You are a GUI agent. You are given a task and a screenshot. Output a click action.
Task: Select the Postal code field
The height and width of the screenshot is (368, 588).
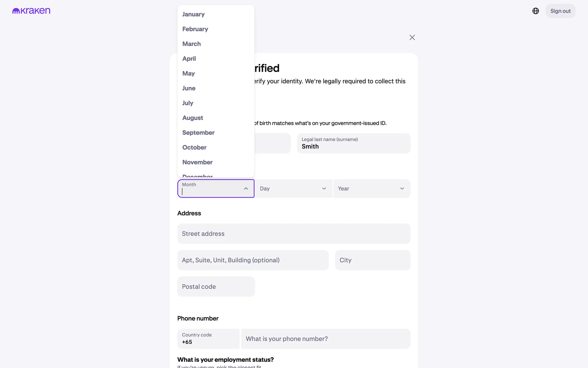pos(216,287)
